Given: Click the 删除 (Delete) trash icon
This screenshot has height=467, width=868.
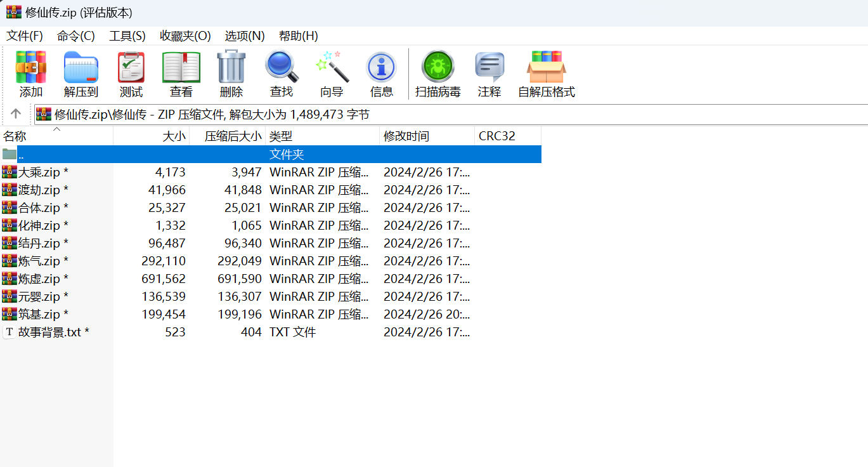Looking at the screenshot, I should point(231,67).
